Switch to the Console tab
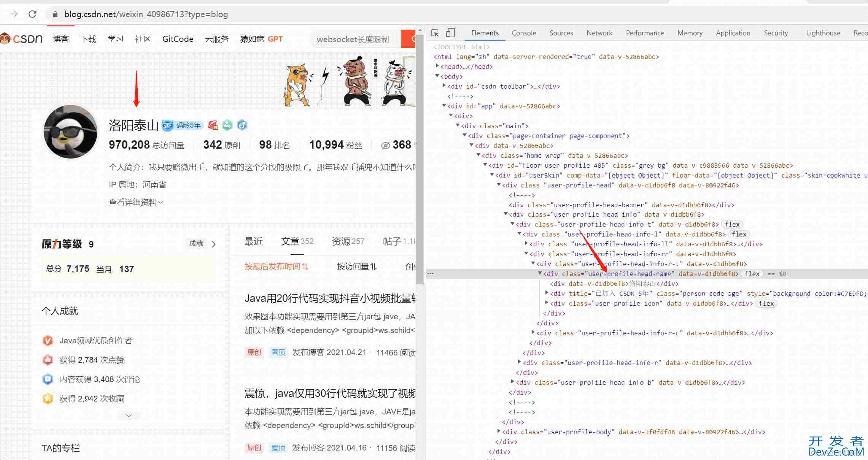 point(523,33)
